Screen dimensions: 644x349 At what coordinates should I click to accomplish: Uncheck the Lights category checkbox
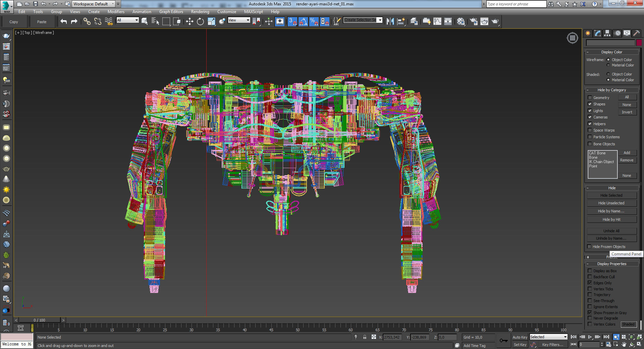[590, 111]
